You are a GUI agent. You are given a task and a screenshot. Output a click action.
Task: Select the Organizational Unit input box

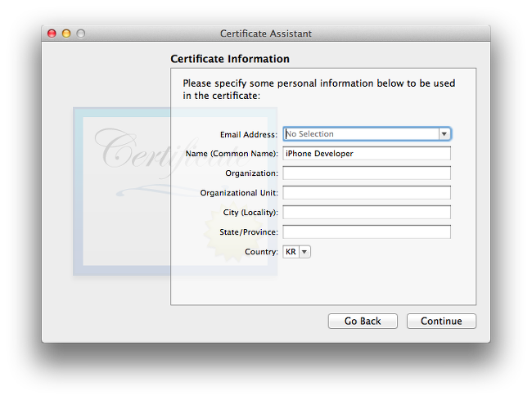pyautogui.click(x=367, y=193)
